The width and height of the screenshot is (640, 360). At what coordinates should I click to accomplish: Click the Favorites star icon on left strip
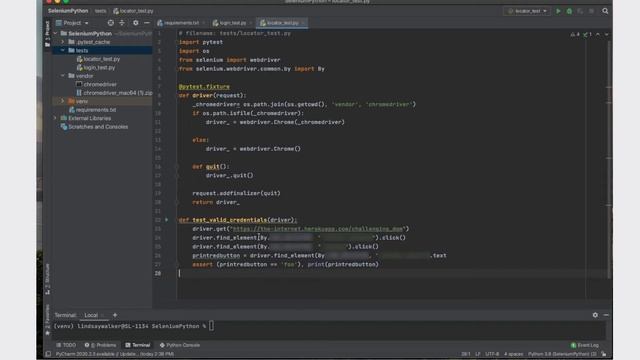click(x=47, y=333)
